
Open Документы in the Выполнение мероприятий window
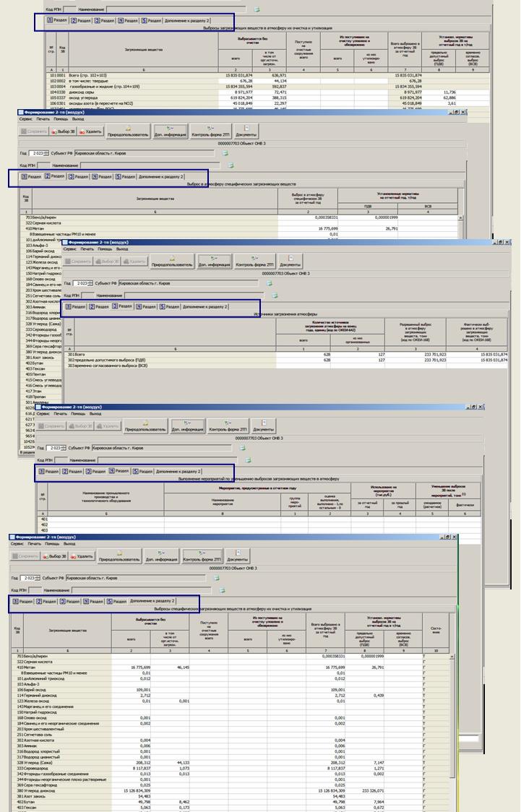pos(262,426)
